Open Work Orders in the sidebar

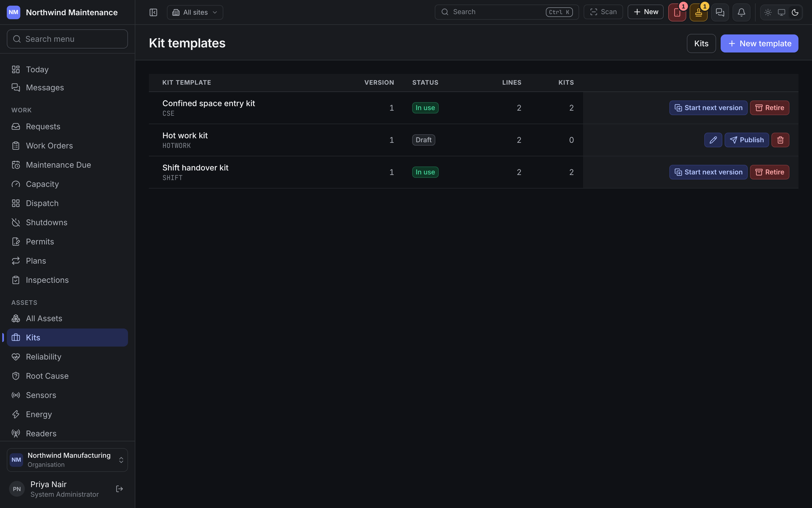pyautogui.click(x=67, y=146)
